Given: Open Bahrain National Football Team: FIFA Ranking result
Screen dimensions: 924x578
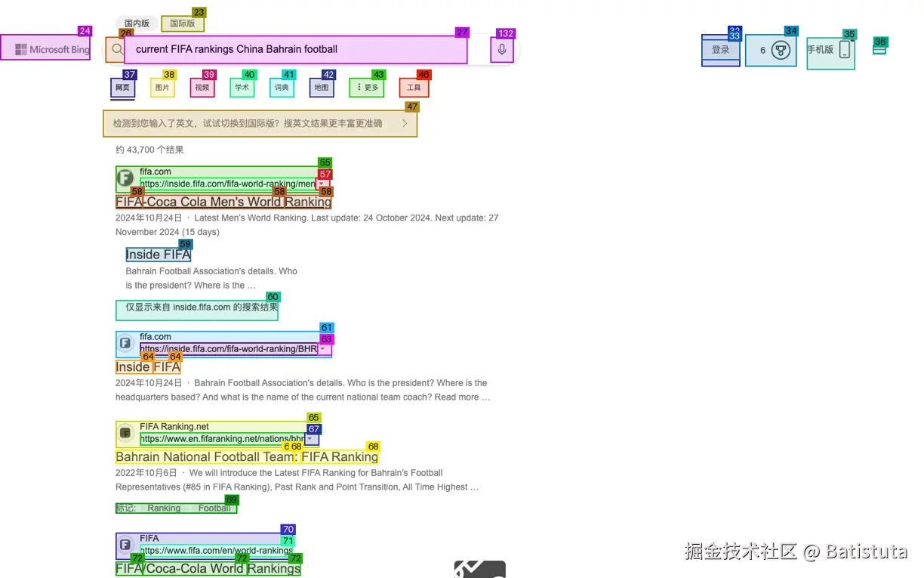Looking at the screenshot, I should (247, 456).
